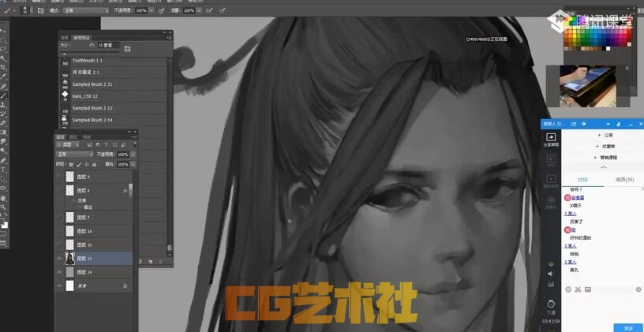Show the 图层 7 layer
644x332 pixels.
59,217
